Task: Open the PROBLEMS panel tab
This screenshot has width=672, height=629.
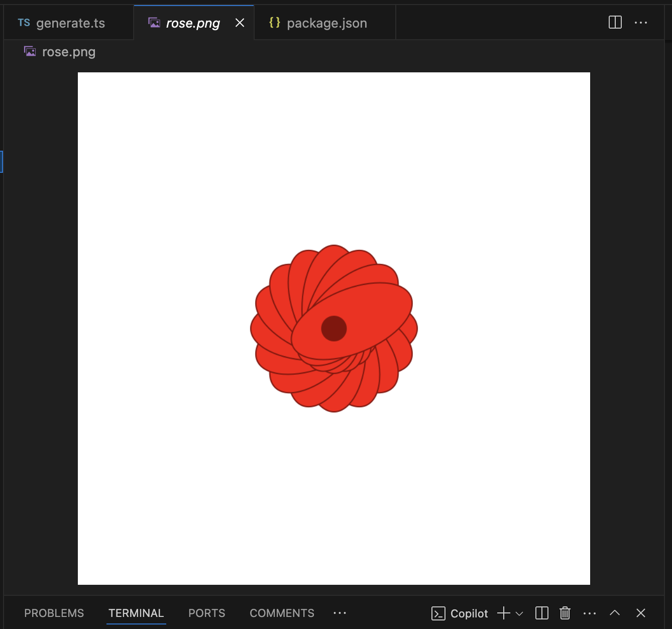Action: pos(54,613)
